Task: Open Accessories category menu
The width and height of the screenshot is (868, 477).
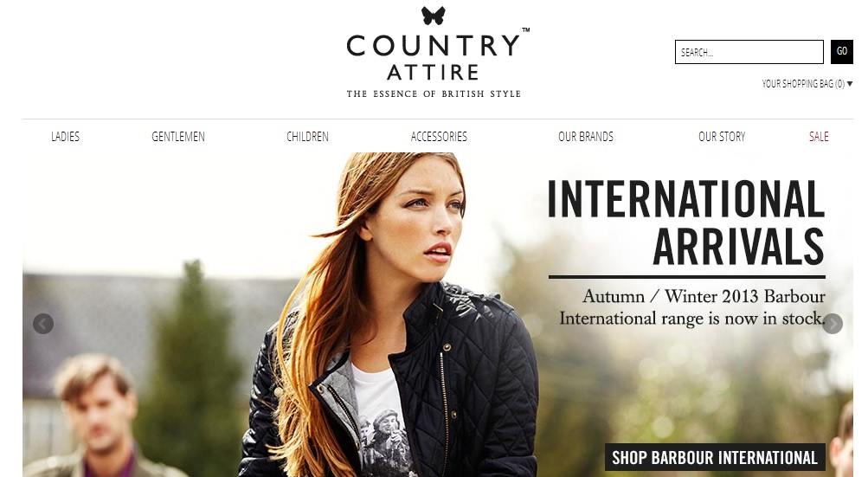Action: click(x=439, y=136)
